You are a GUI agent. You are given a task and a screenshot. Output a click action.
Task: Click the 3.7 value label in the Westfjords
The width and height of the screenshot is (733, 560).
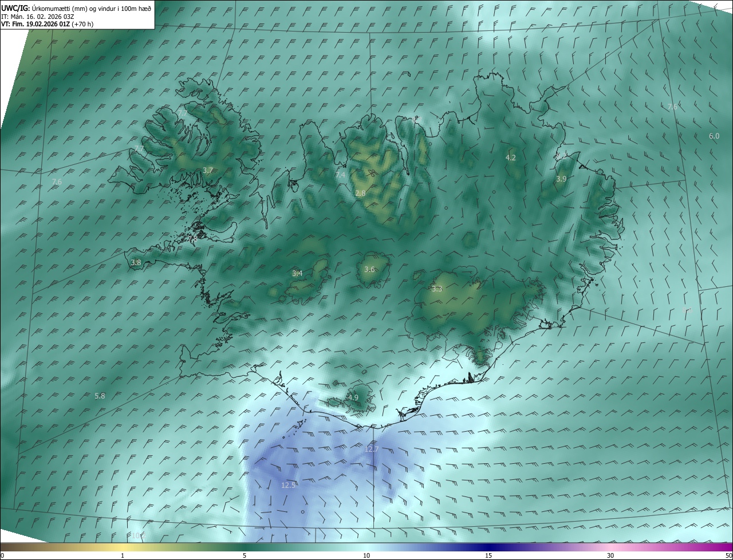[x=208, y=170]
